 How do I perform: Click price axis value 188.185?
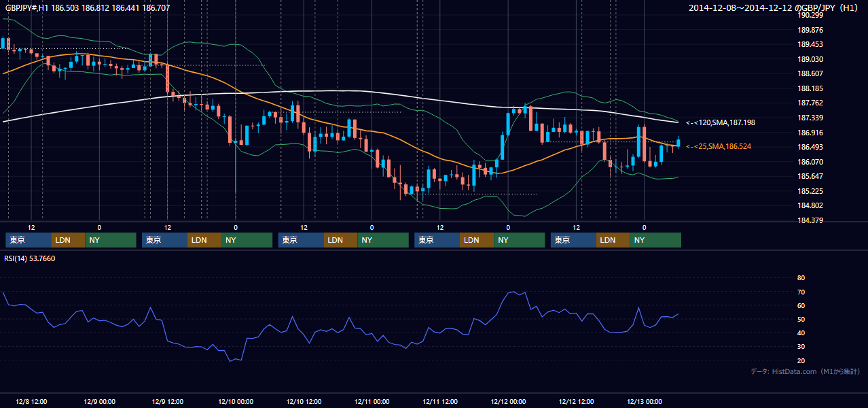pyautogui.click(x=811, y=88)
